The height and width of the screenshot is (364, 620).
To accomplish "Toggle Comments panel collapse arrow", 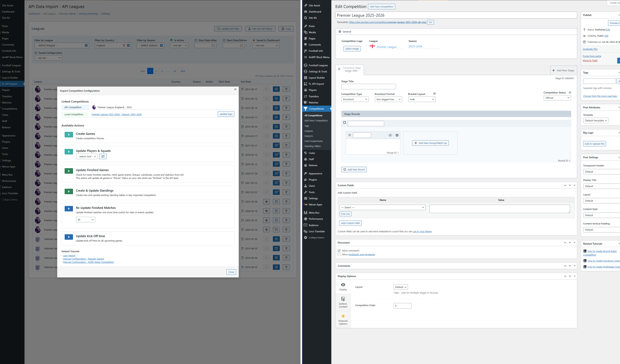I will [x=575, y=266].
